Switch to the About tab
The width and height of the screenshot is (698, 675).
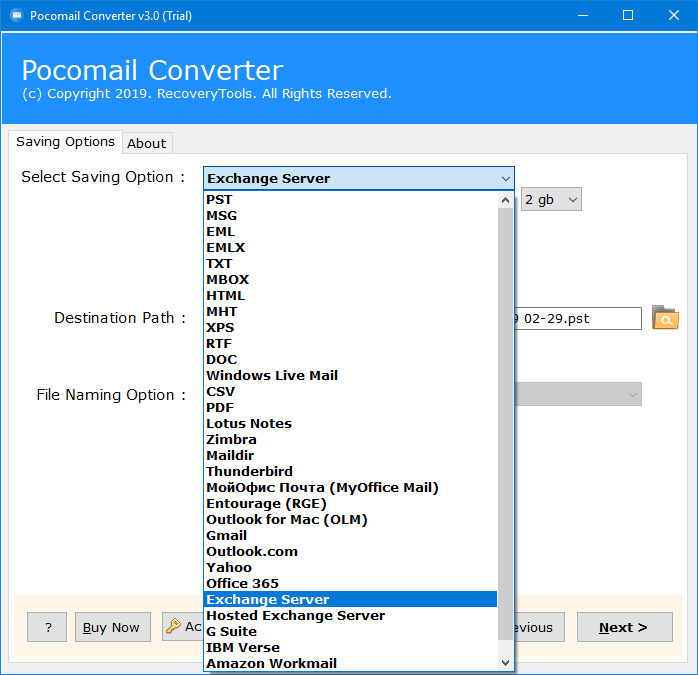coord(147,143)
